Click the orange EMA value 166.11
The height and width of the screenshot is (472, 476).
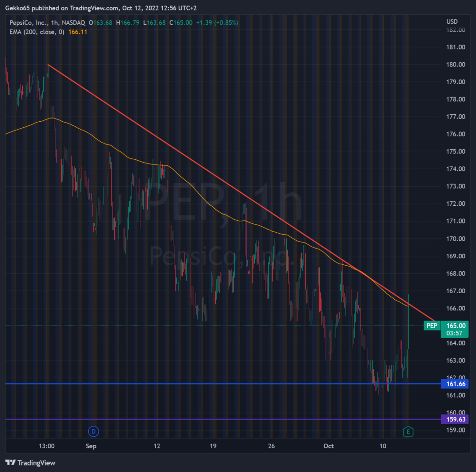click(x=77, y=32)
